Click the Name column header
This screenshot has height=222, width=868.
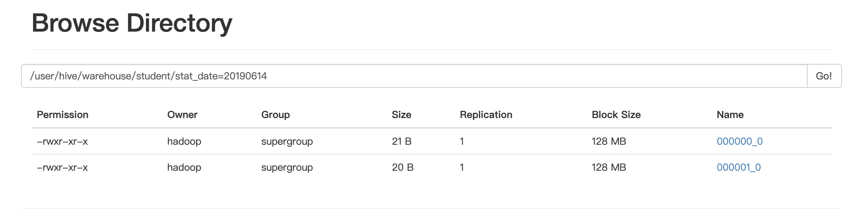730,115
